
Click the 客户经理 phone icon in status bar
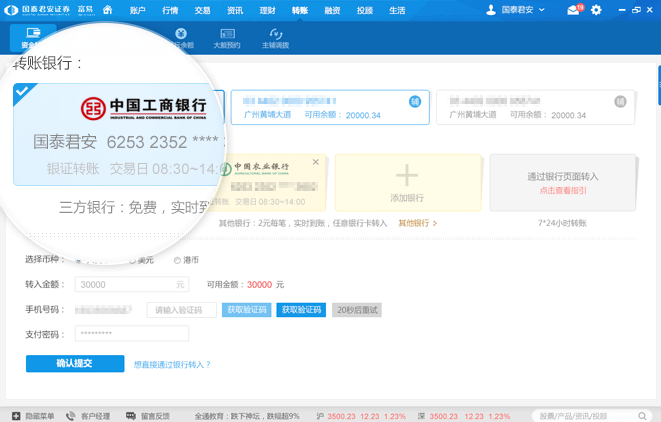(x=73, y=415)
